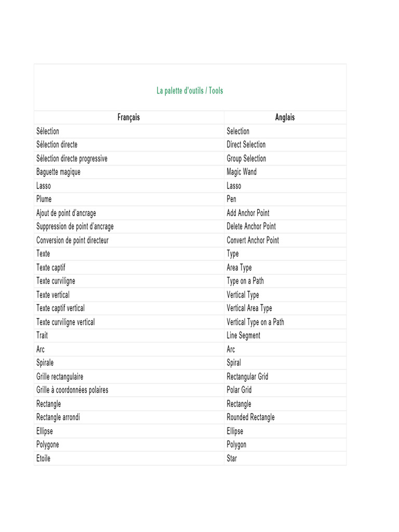Click the green title "La palette d'outils / Tools"
Screen dimensions: 399x532
pos(190,91)
